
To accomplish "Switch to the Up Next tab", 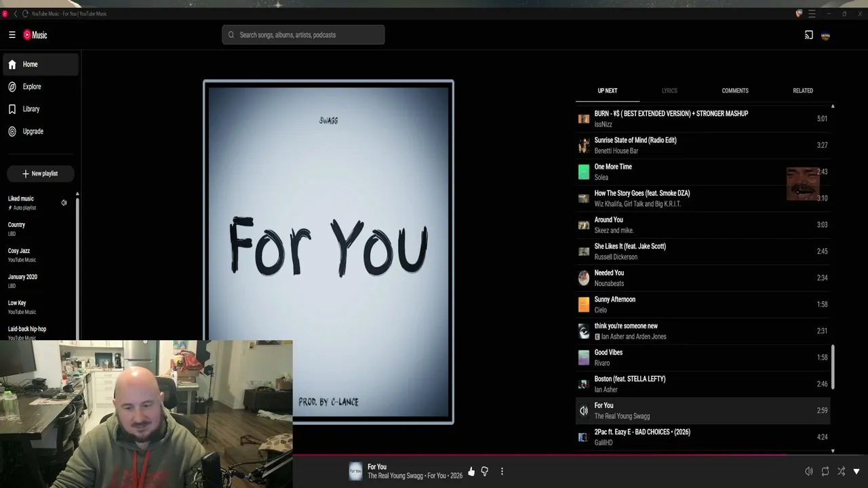I will pos(608,91).
